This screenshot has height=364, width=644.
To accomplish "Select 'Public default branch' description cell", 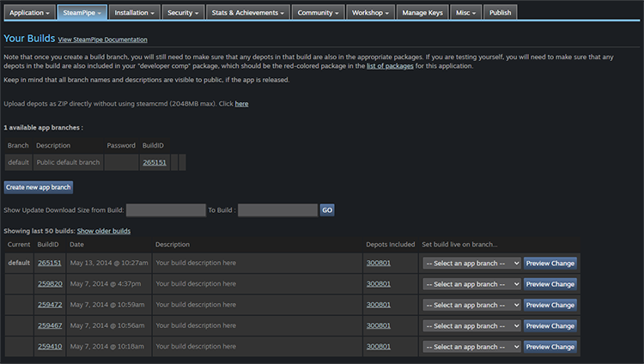I will tap(68, 162).
